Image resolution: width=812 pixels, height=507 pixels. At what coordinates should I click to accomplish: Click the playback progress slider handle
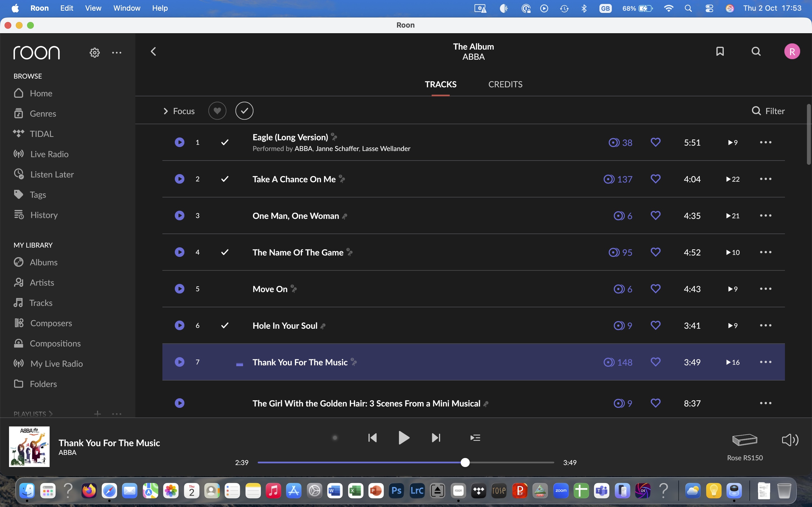pos(465,462)
